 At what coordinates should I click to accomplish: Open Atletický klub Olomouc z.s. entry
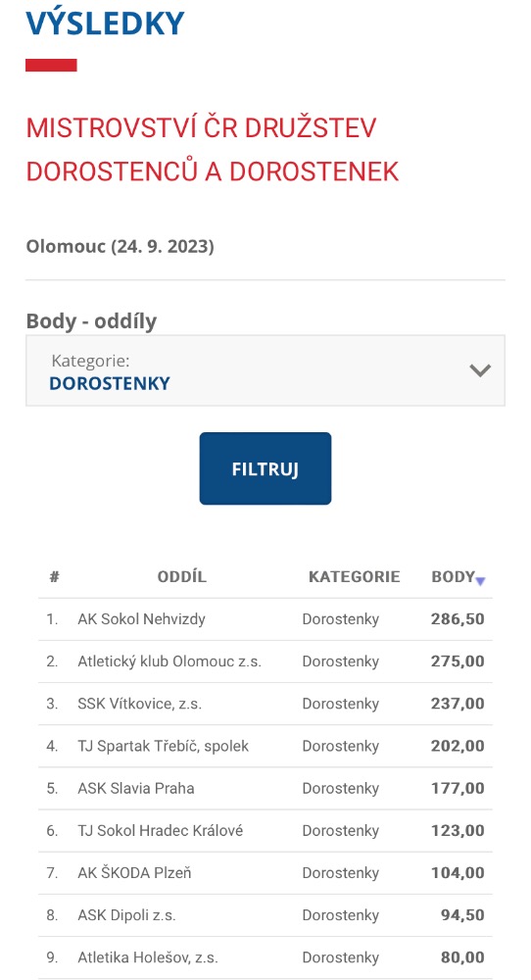169,661
